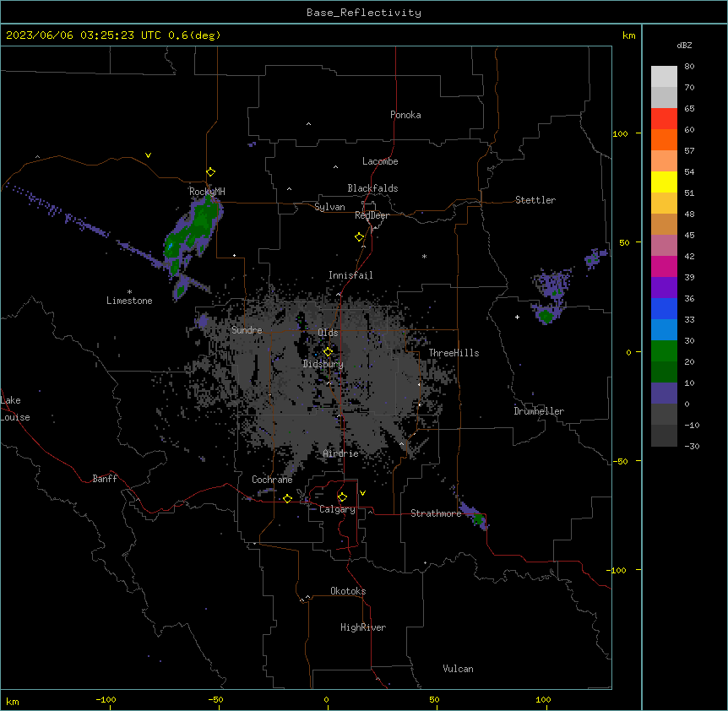Viewport: 728px width, 711px height.
Task: Pick the red 60-65 dBZ swatch
Action: click(664, 119)
